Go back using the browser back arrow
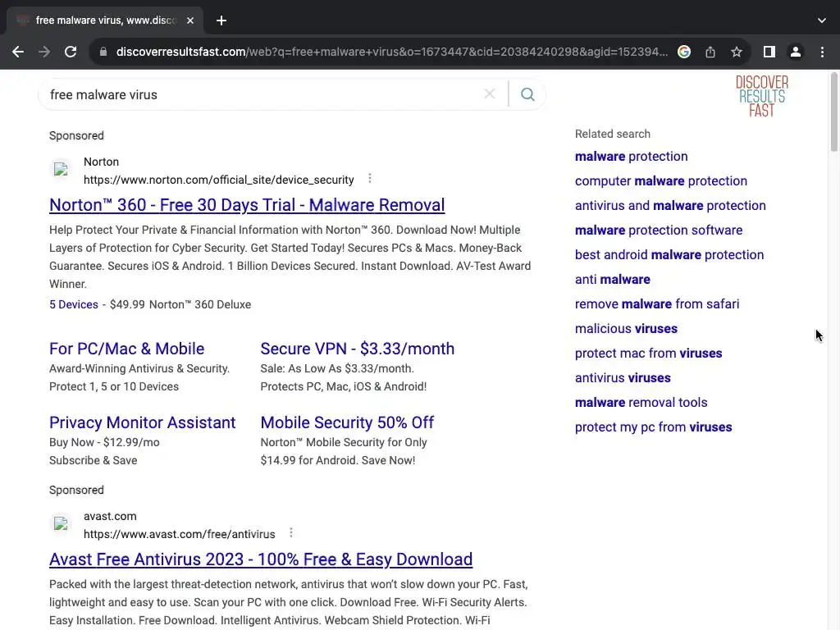The width and height of the screenshot is (840, 630). point(18,52)
